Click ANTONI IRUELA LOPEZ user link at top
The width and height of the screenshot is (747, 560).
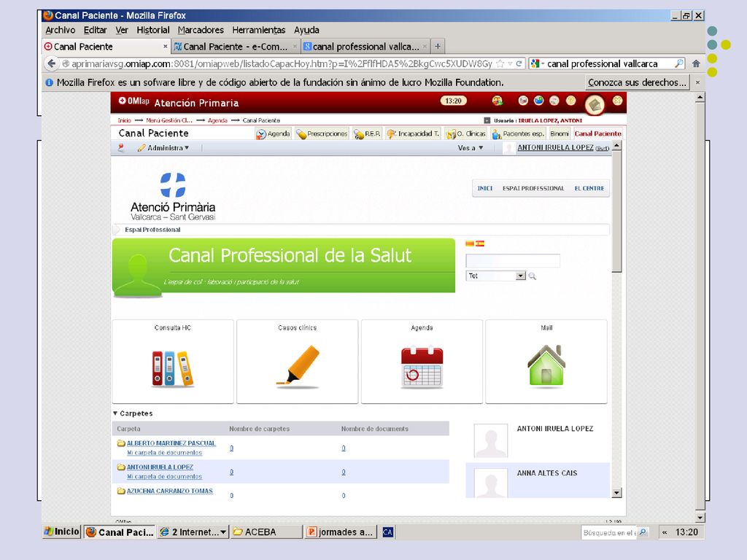[x=555, y=147]
